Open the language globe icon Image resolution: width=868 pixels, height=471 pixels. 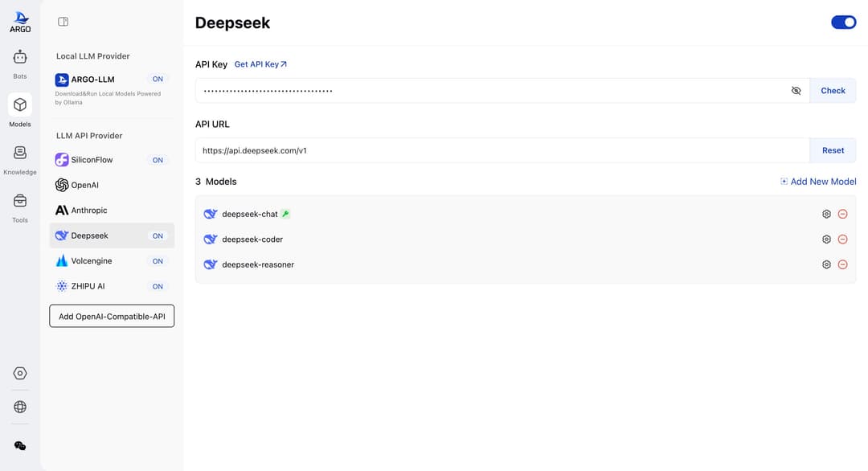coord(20,407)
